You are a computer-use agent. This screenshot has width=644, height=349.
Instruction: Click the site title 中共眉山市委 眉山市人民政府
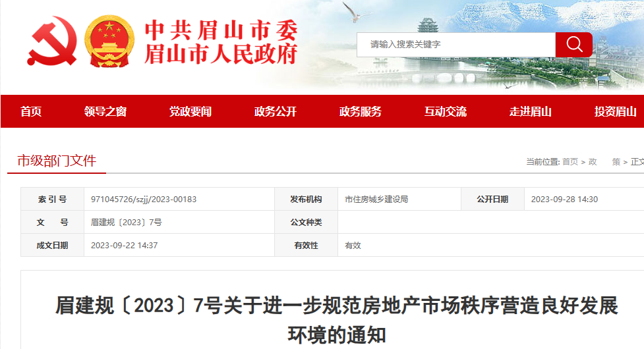tap(221, 42)
